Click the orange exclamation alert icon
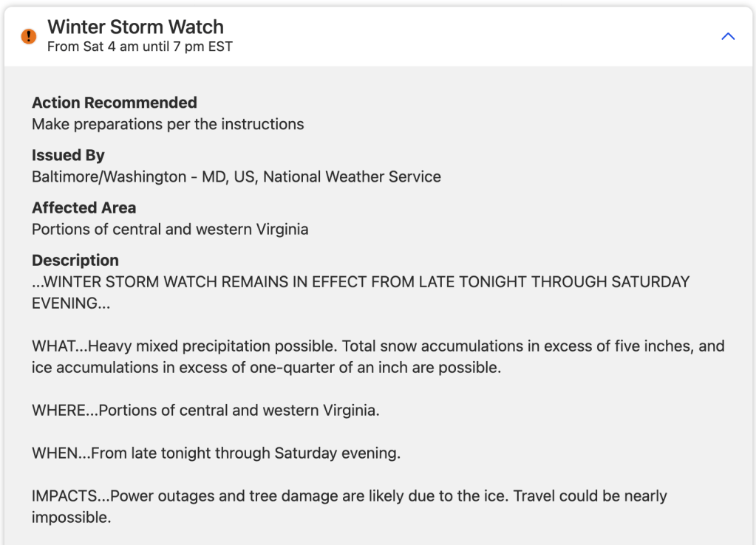Image resolution: width=756 pixels, height=545 pixels. pos(29,36)
